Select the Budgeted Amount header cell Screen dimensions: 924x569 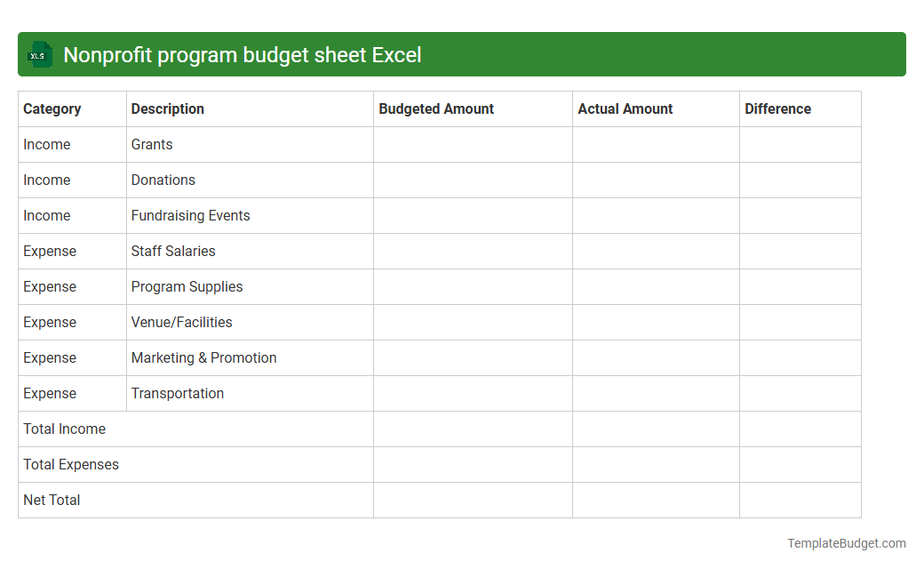coord(436,108)
